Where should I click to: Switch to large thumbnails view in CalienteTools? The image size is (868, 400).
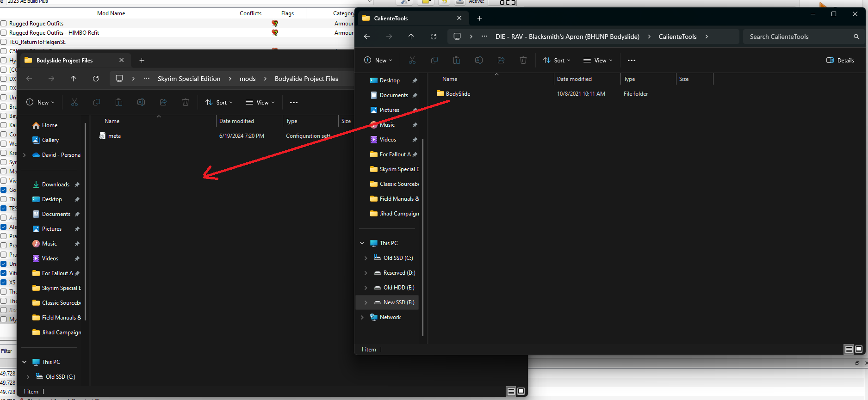pos(859,350)
